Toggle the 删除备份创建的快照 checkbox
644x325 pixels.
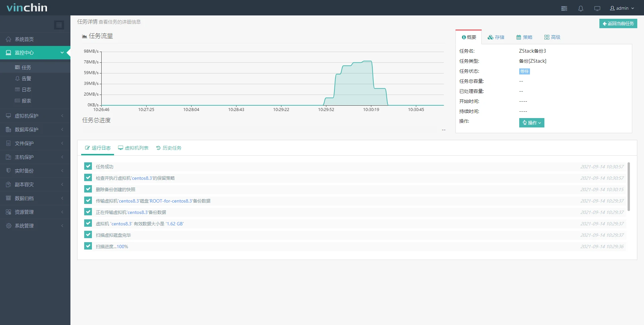[x=88, y=189]
